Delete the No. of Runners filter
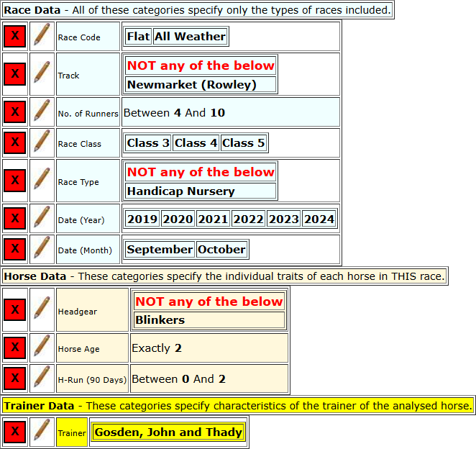This screenshot has height=449, width=476. click(15, 112)
